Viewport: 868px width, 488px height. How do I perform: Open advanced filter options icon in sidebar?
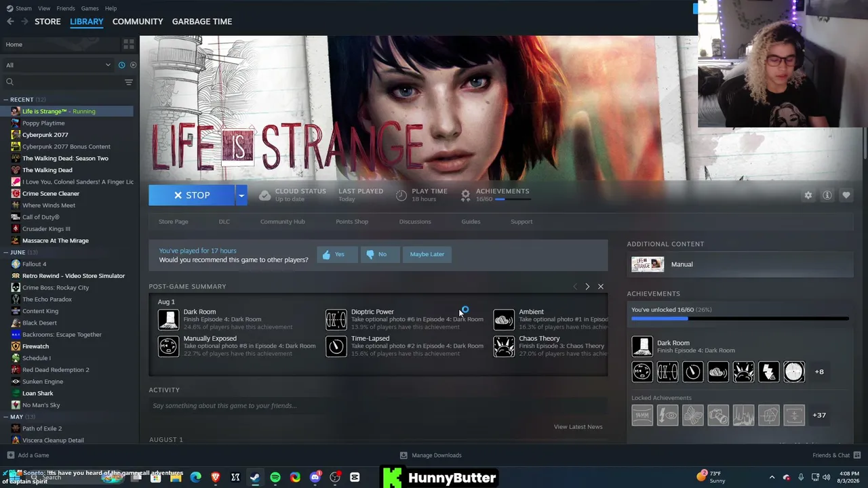[128, 82]
